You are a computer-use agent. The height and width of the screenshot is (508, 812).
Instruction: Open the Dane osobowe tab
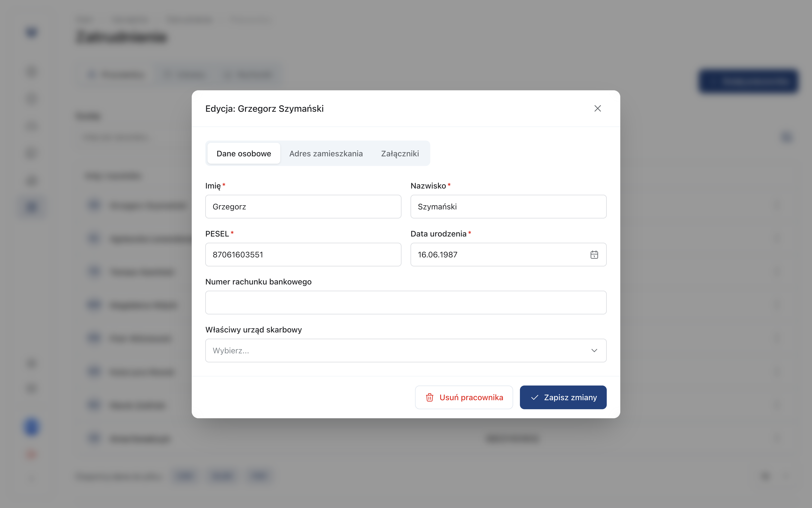point(244,154)
